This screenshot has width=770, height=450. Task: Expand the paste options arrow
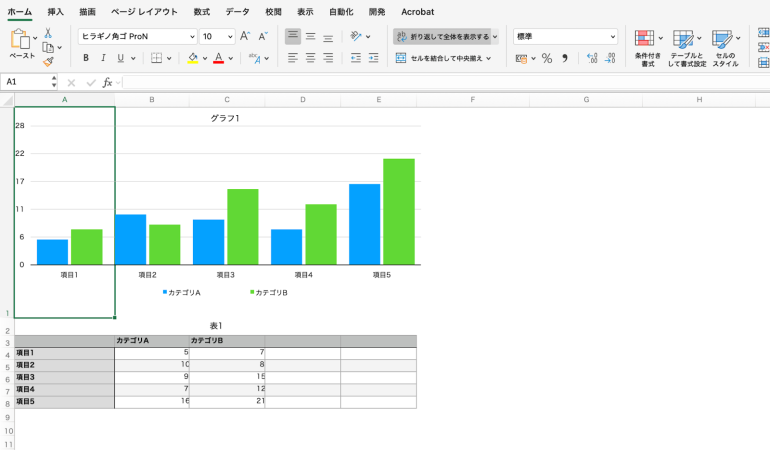coord(35,38)
